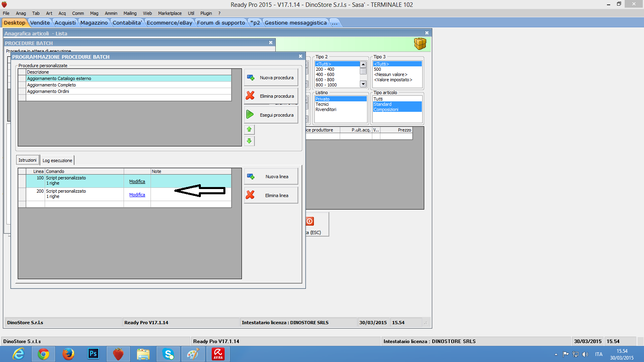Select the Desktop tab
The height and width of the screenshot is (362, 644).
tap(14, 23)
